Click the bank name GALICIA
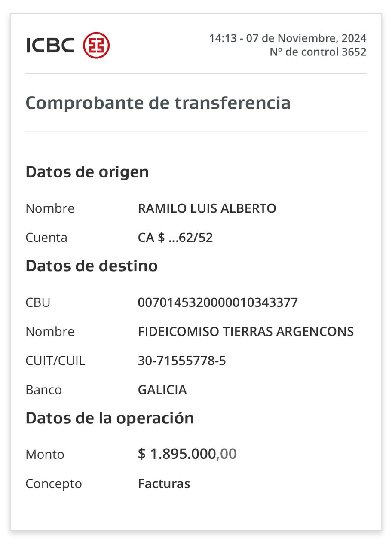 (x=162, y=390)
